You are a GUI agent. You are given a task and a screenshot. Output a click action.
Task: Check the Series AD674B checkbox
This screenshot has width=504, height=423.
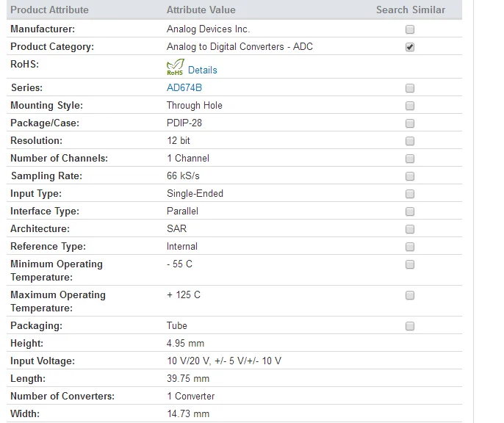coord(410,88)
